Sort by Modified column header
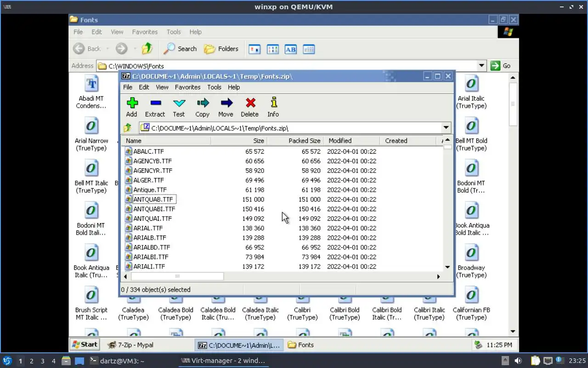588x368 pixels. pos(351,141)
